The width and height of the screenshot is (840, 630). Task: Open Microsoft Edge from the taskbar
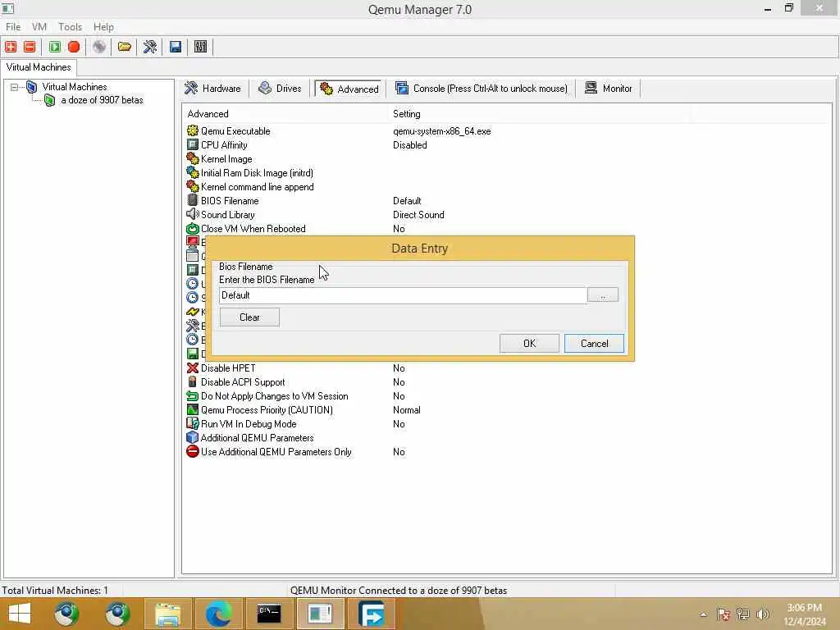click(218, 614)
